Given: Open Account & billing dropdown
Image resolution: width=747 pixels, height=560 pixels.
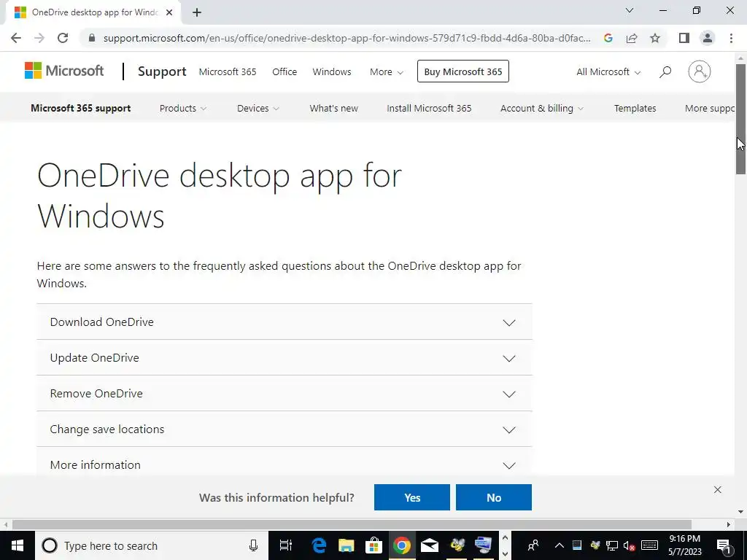Looking at the screenshot, I should 542,109.
